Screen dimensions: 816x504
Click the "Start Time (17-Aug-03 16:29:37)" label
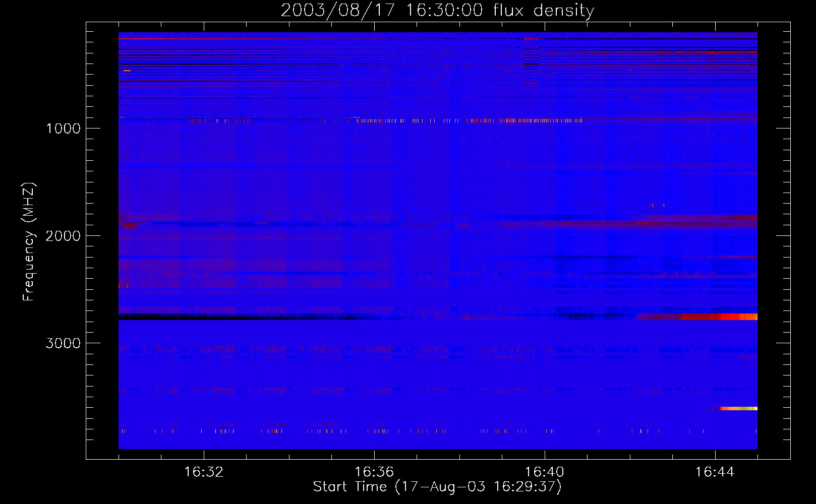(437, 486)
